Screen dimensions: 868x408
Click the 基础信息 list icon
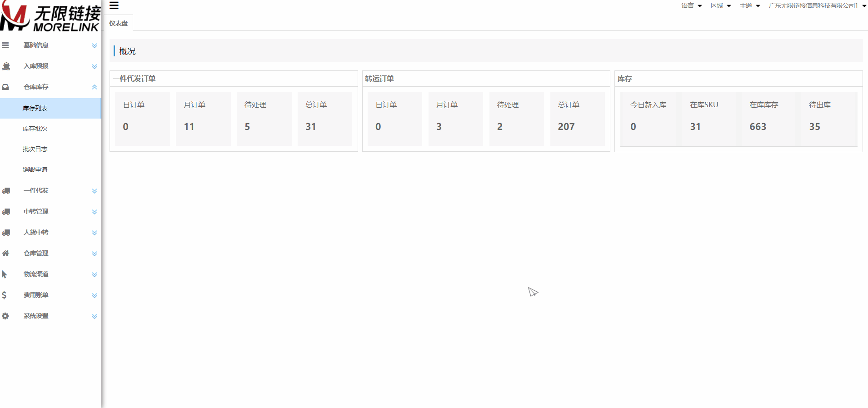5,45
